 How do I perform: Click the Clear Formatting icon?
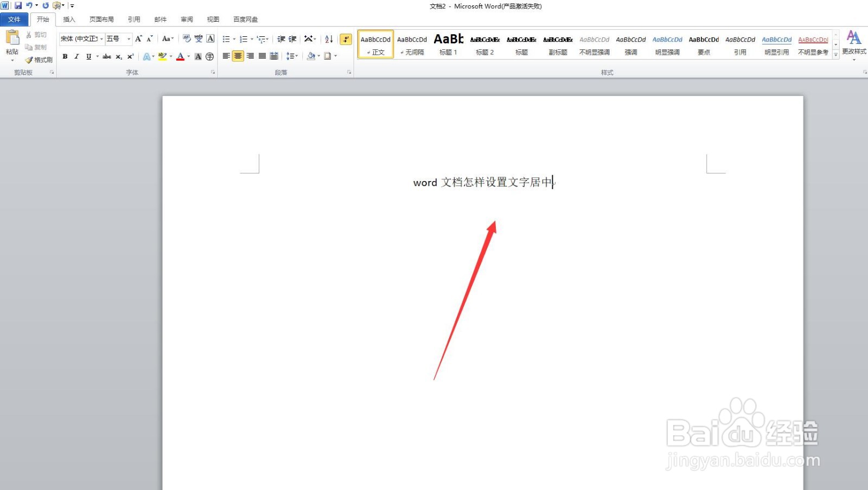(x=187, y=38)
